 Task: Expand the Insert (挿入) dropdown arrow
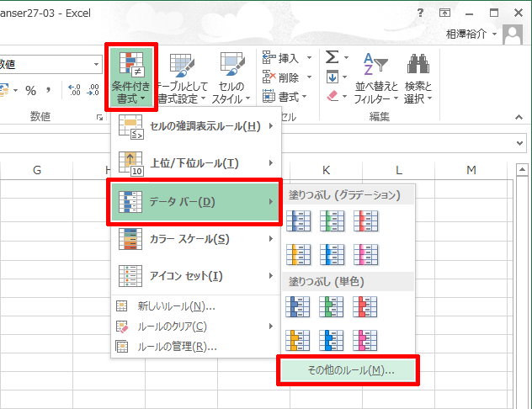(x=309, y=58)
